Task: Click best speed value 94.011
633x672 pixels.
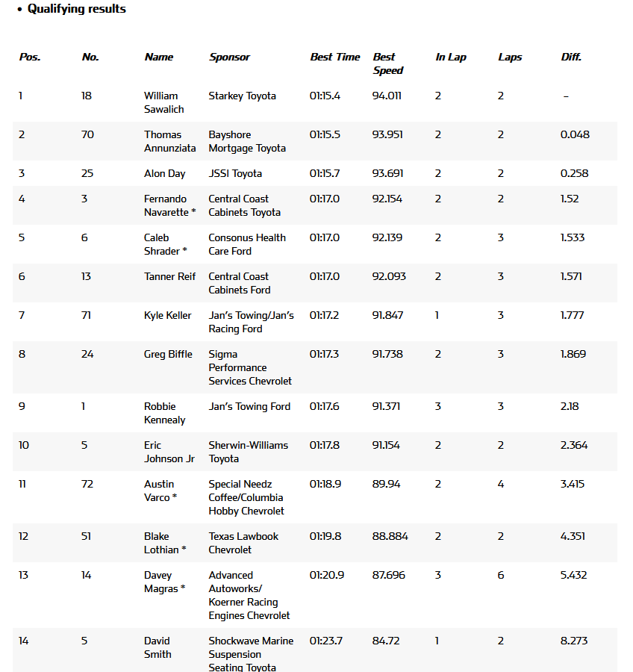Action: [386, 96]
